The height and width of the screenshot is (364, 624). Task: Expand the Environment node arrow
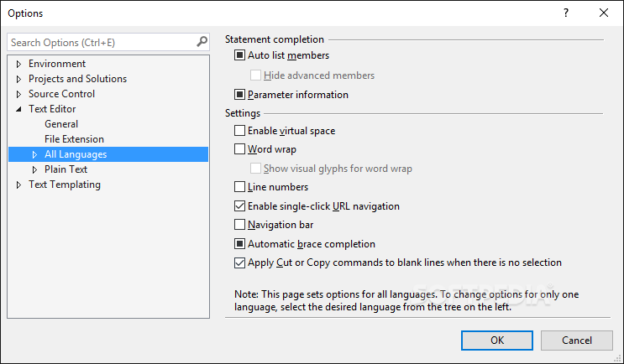[x=18, y=64]
